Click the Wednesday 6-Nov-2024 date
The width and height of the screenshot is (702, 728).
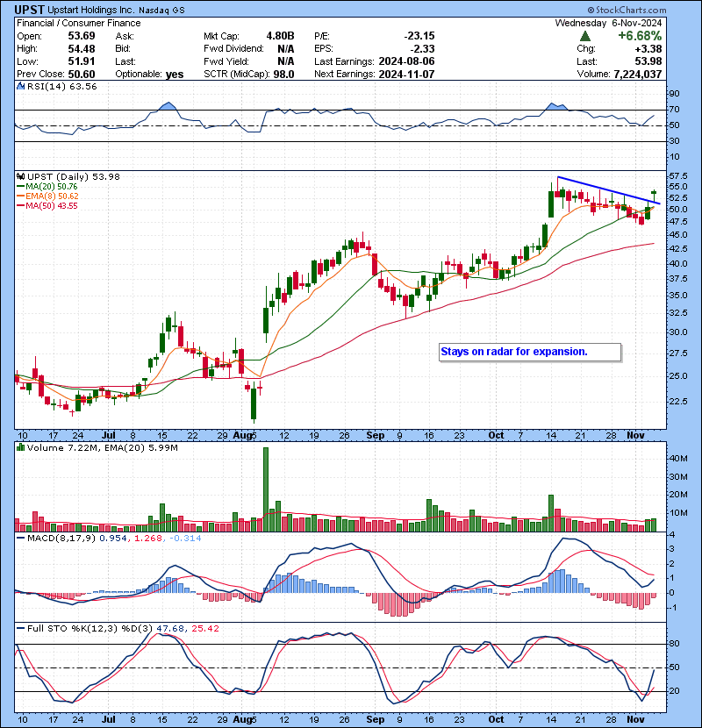608,23
